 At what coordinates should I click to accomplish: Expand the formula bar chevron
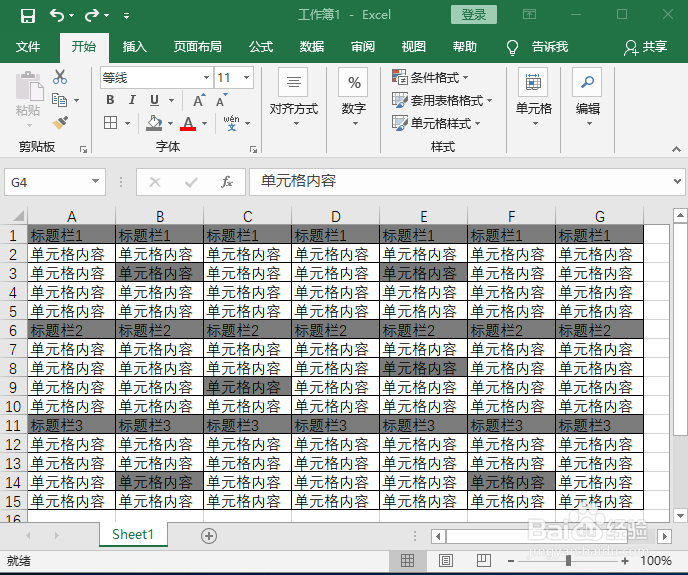click(x=677, y=181)
